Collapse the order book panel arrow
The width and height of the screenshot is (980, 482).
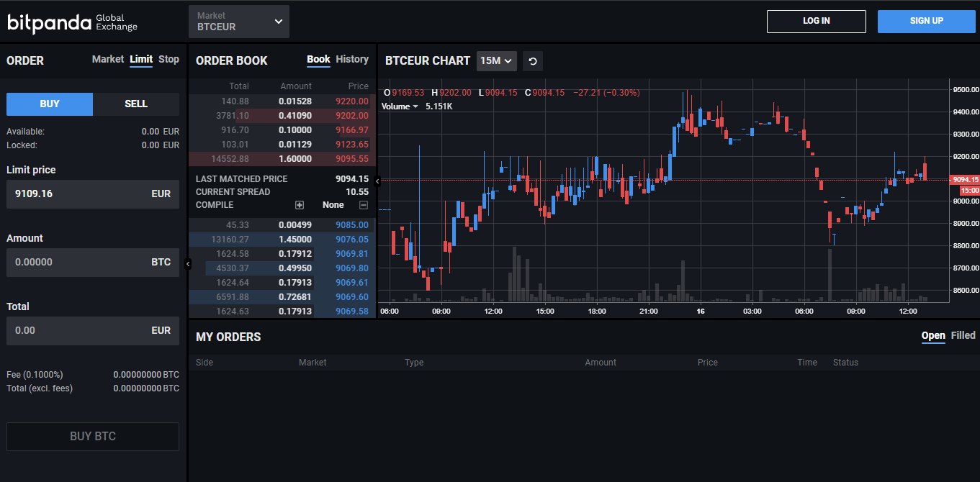[x=378, y=181]
